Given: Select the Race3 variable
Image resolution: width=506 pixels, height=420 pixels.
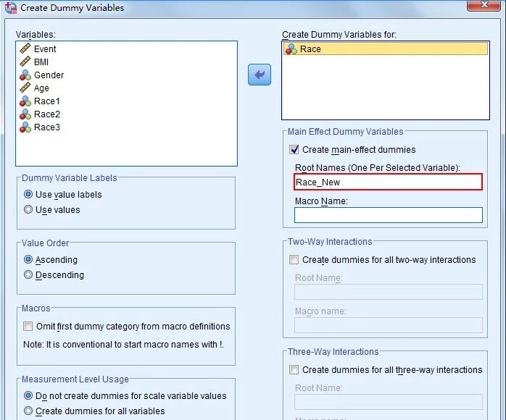Looking at the screenshot, I should coord(47,127).
